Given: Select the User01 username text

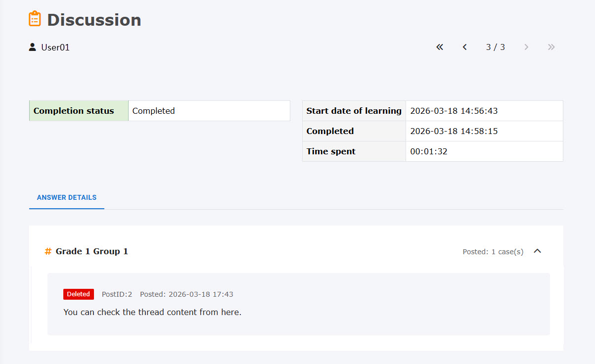Looking at the screenshot, I should (55, 47).
